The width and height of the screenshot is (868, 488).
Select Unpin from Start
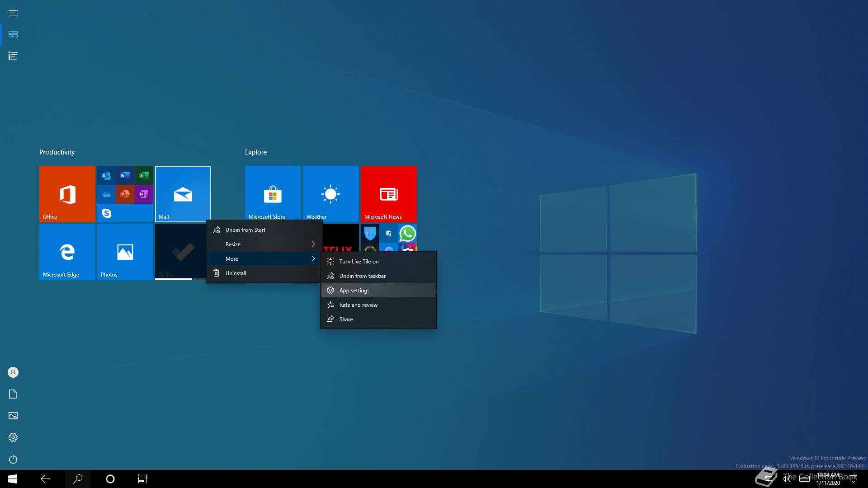264,230
